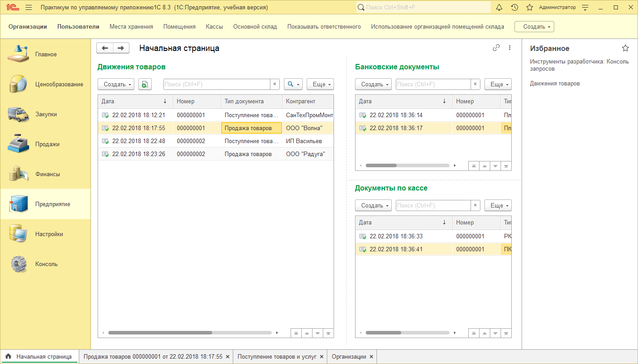The height and width of the screenshot is (364, 638).
Task: Copy link to Начальная страница
Action: point(496,48)
